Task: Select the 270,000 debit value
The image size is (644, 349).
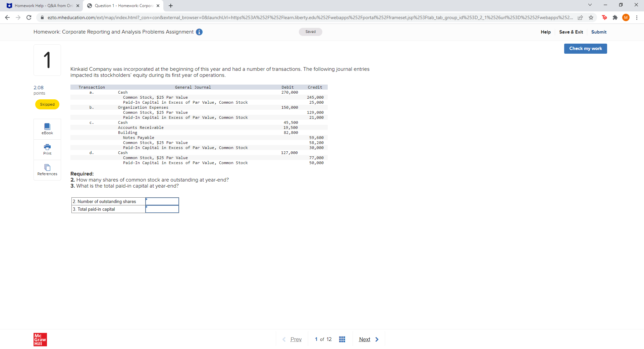Action: pyautogui.click(x=289, y=92)
